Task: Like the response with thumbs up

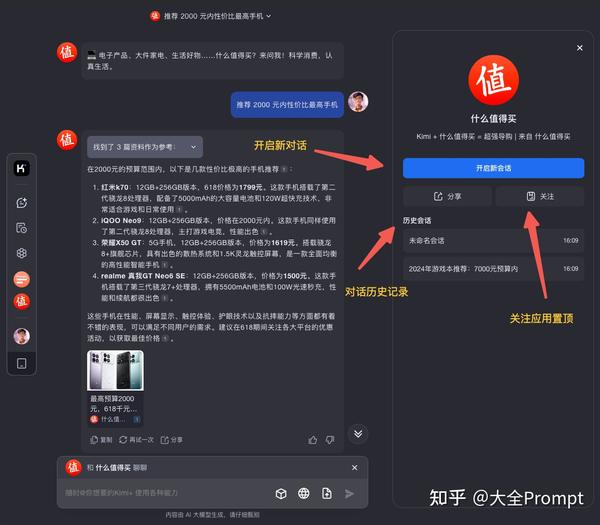Action: point(313,440)
